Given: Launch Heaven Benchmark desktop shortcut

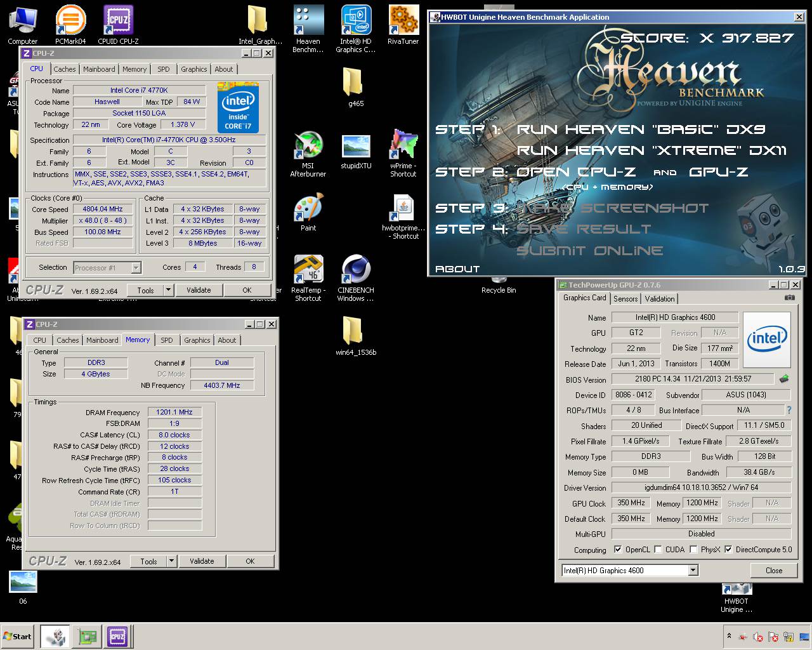Looking at the screenshot, I should point(308,29).
